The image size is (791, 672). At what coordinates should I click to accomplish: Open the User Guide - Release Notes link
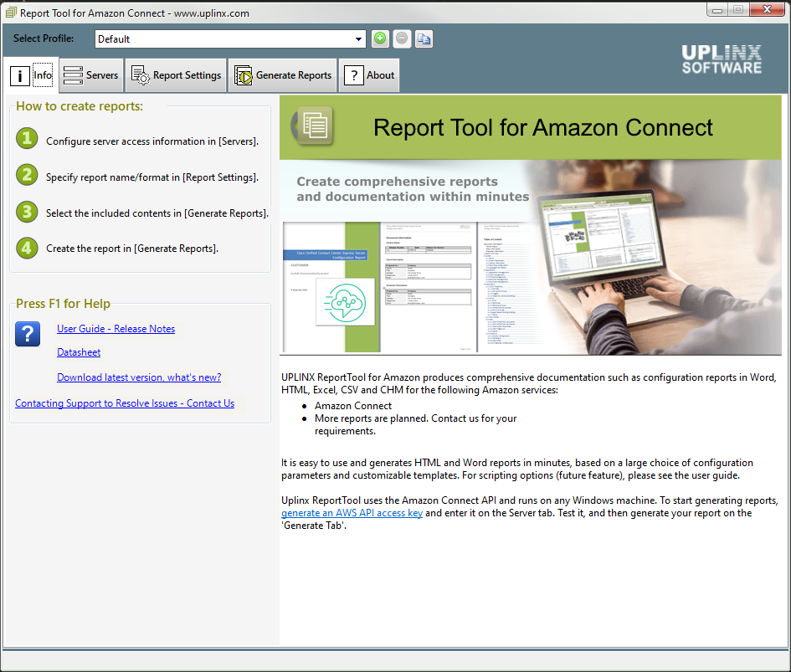116,329
